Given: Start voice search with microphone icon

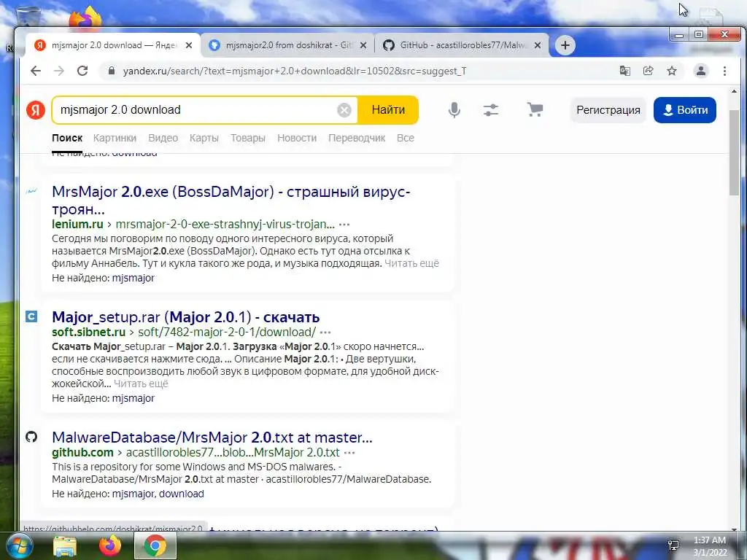Looking at the screenshot, I should (x=454, y=110).
